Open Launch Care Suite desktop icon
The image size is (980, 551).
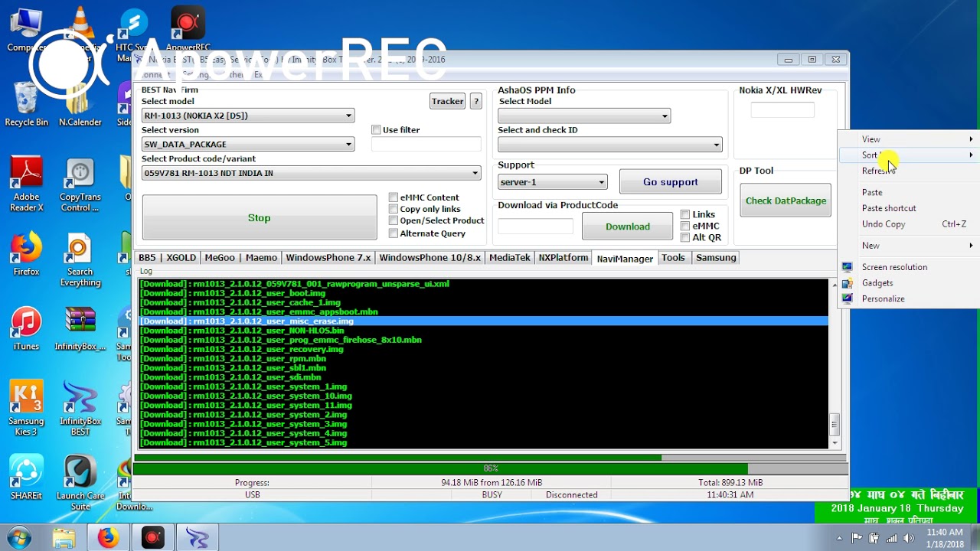tap(80, 484)
